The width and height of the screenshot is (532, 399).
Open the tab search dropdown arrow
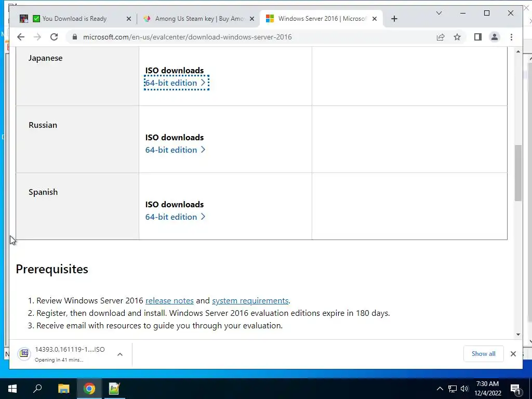438,13
